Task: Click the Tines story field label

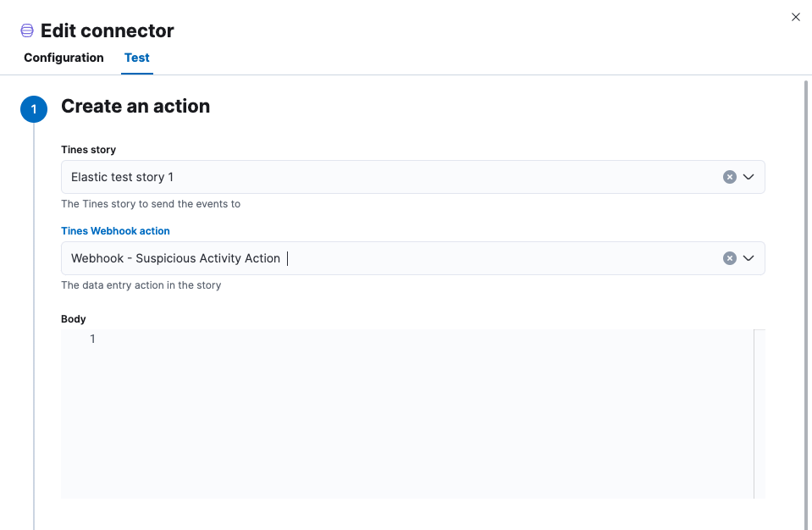Action: (x=88, y=149)
